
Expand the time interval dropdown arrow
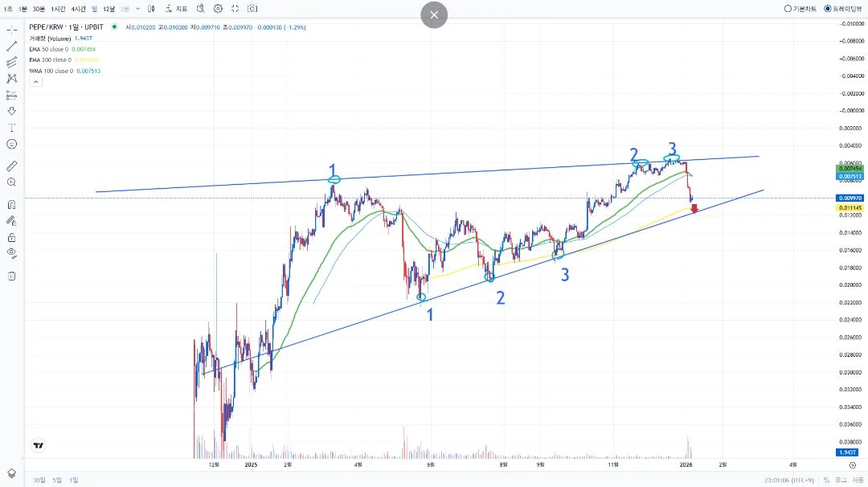point(138,9)
